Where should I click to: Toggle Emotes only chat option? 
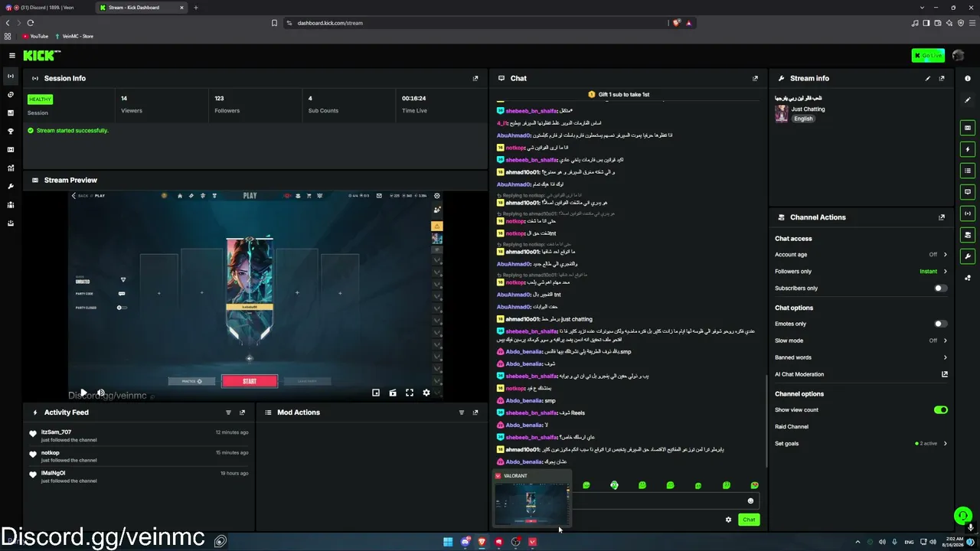tap(940, 324)
